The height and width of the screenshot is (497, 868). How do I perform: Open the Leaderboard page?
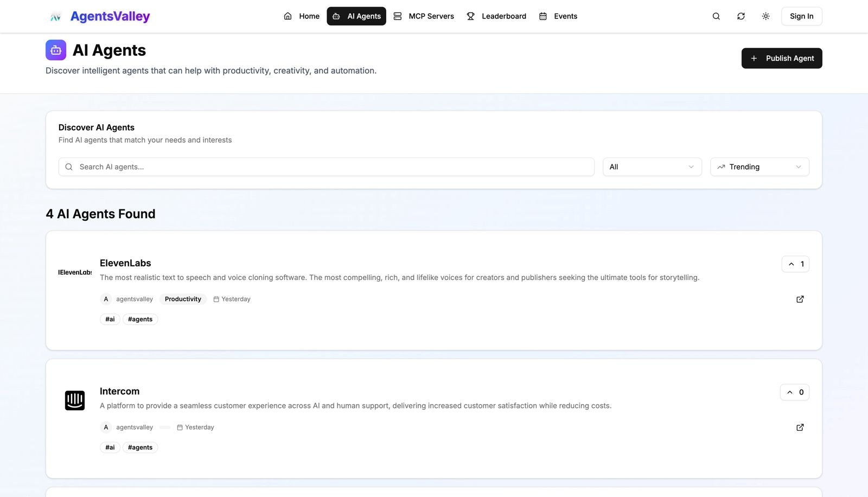[496, 16]
